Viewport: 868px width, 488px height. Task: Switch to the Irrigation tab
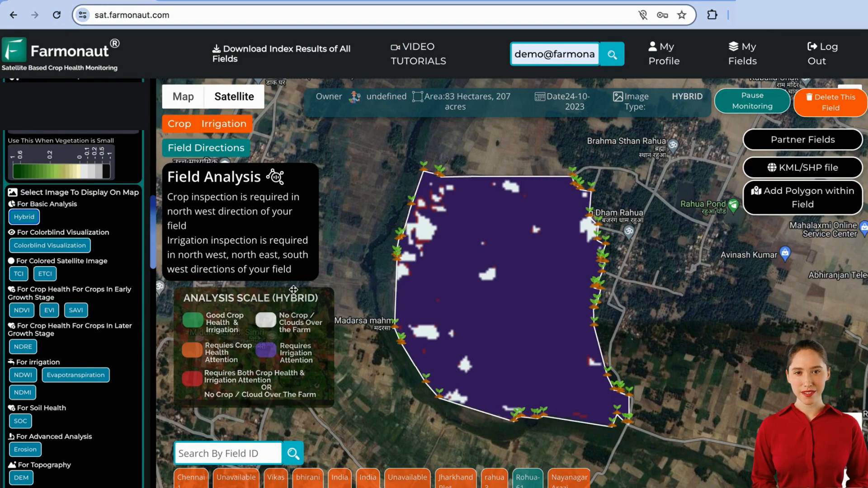point(224,124)
